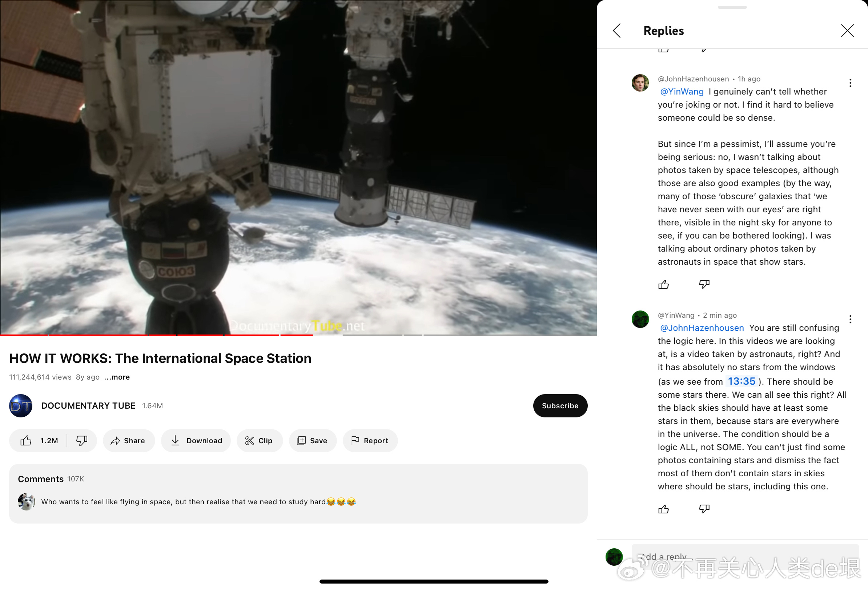Like the video with thumbs-up icon
The width and height of the screenshot is (868, 589).
coord(26,441)
